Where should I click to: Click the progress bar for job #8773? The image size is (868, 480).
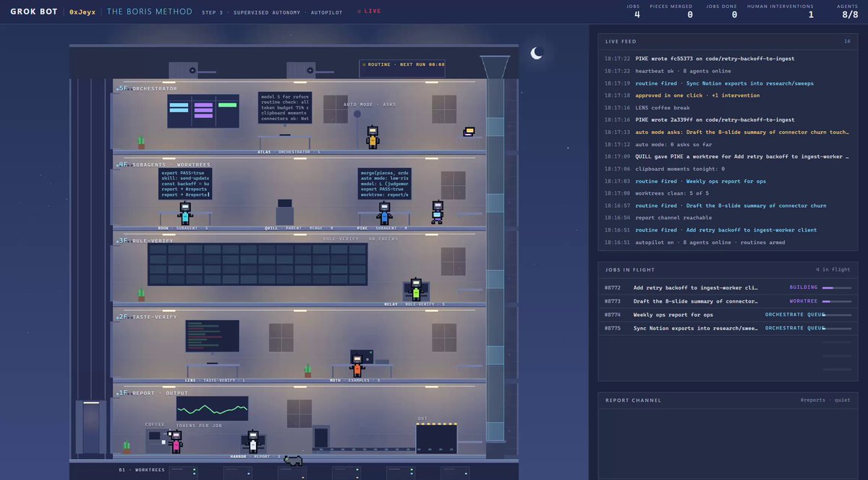point(837,302)
